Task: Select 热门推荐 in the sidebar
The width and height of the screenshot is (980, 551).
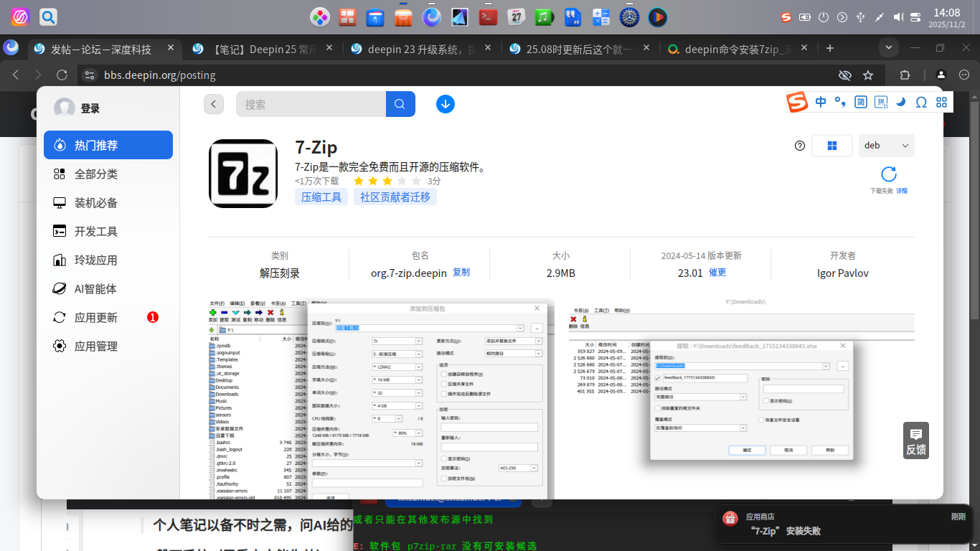Action: tap(108, 145)
